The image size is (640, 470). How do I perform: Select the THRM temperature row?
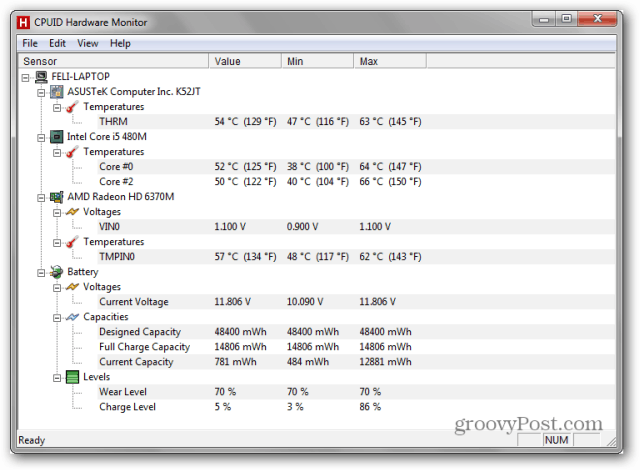point(356,122)
